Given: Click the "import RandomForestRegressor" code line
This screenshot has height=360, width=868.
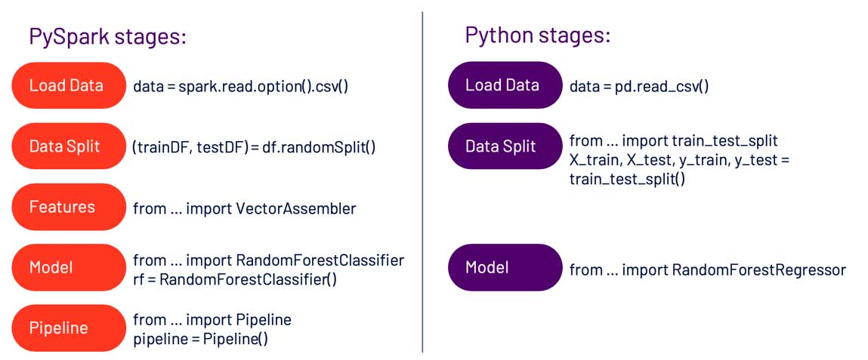Looking at the screenshot, I should pos(707,269).
